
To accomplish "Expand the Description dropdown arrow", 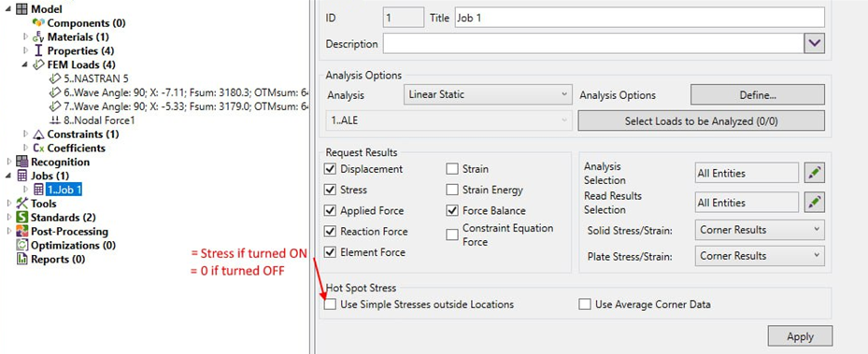I will (815, 44).
